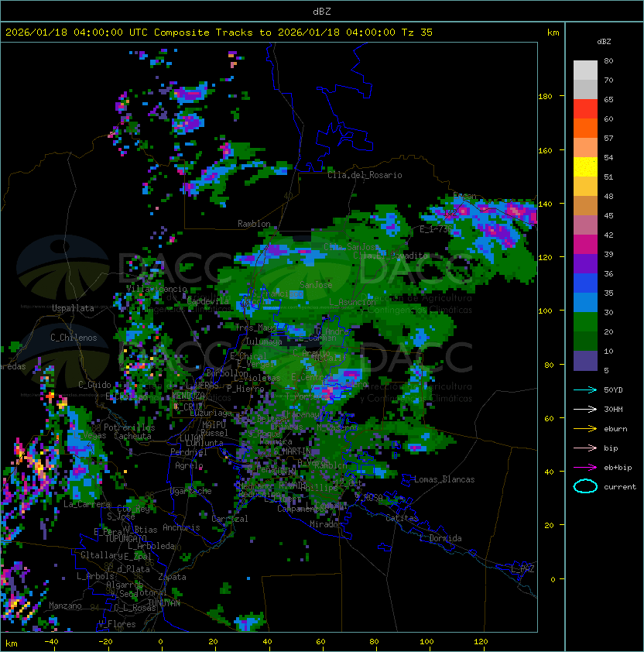The image size is (644, 652).
Task: Select the red 65 dBZ color swatch
Action: click(x=585, y=109)
